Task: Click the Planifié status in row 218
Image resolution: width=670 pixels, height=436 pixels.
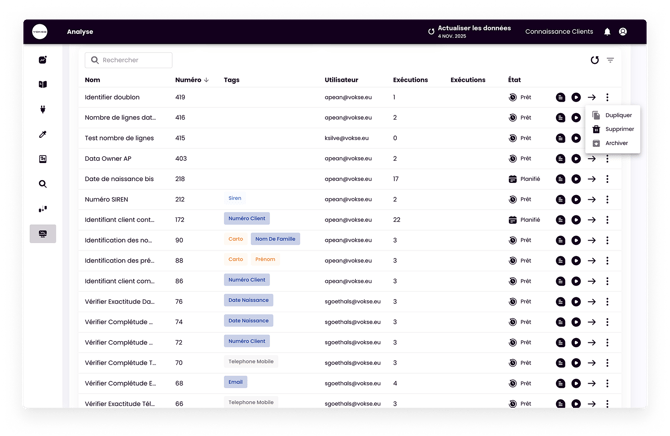Action: tap(524, 179)
